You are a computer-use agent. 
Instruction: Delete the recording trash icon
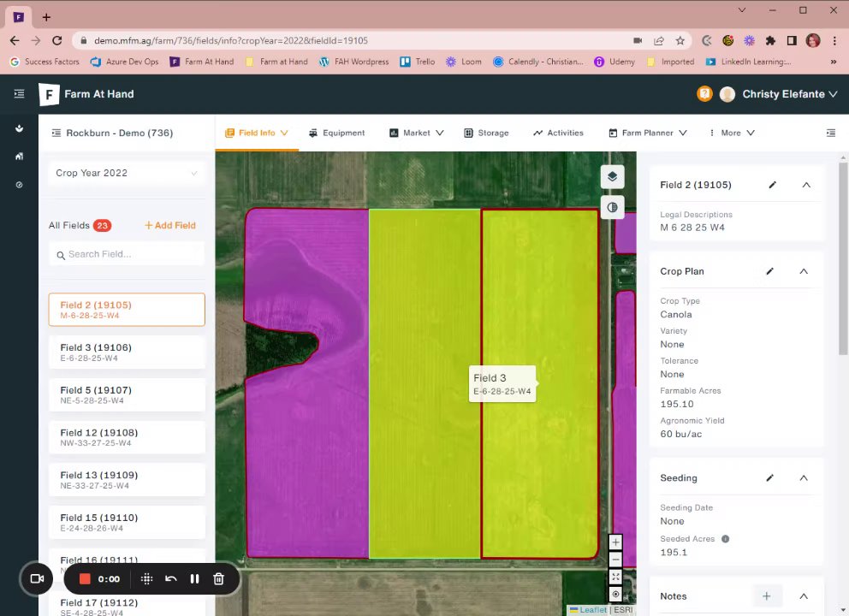pyautogui.click(x=219, y=578)
